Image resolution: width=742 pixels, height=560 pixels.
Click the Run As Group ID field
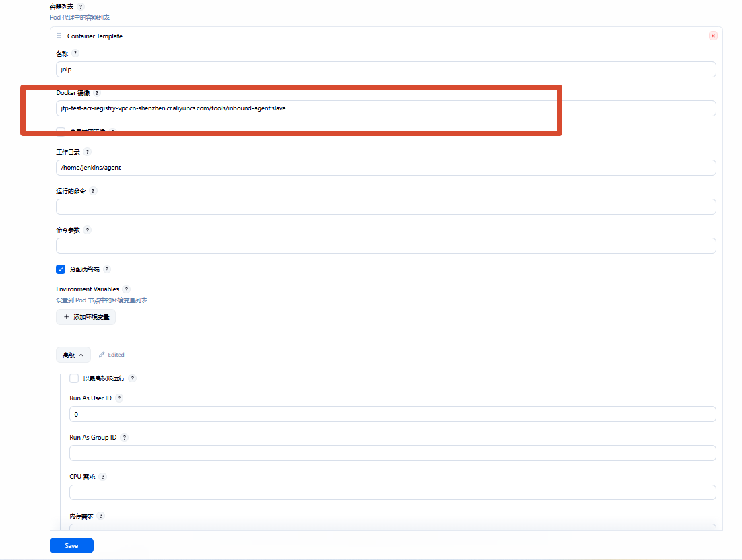tap(393, 453)
